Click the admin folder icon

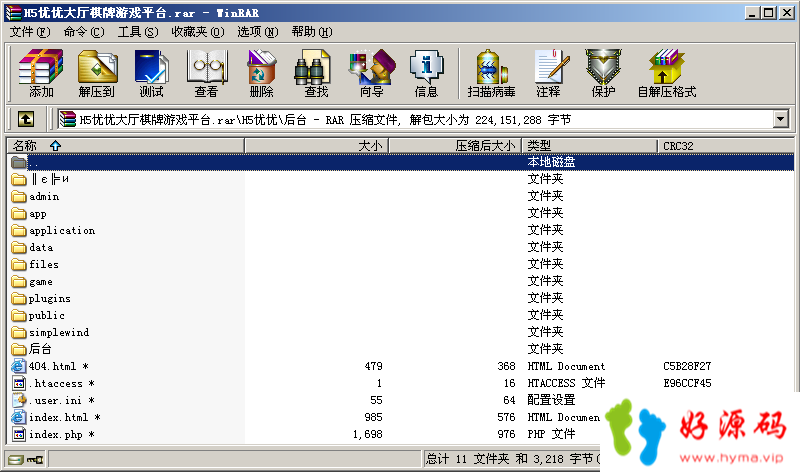[x=19, y=196]
